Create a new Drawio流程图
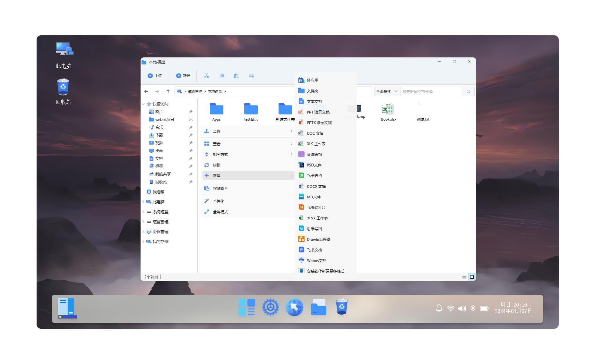595x364 pixels. [x=325, y=239]
